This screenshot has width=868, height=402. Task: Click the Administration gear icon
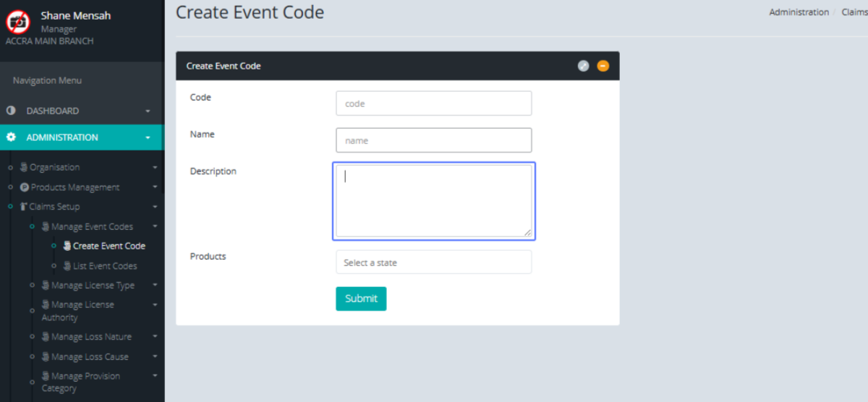point(11,137)
